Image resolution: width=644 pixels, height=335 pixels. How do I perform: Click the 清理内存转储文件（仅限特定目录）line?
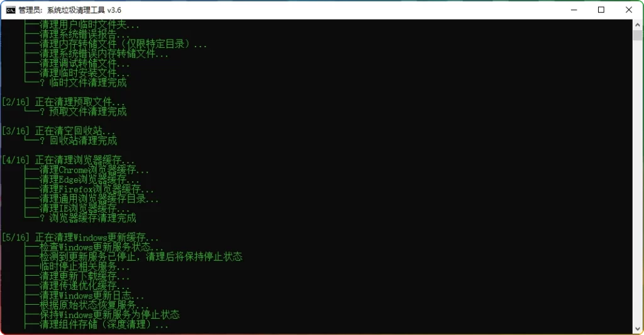tap(116, 44)
